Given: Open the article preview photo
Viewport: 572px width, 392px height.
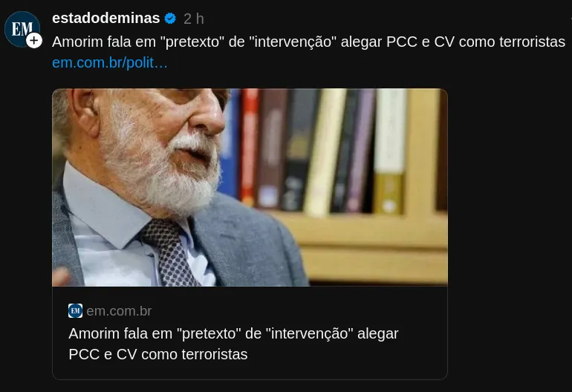Looking at the screenshot, I should click(250, 187).
